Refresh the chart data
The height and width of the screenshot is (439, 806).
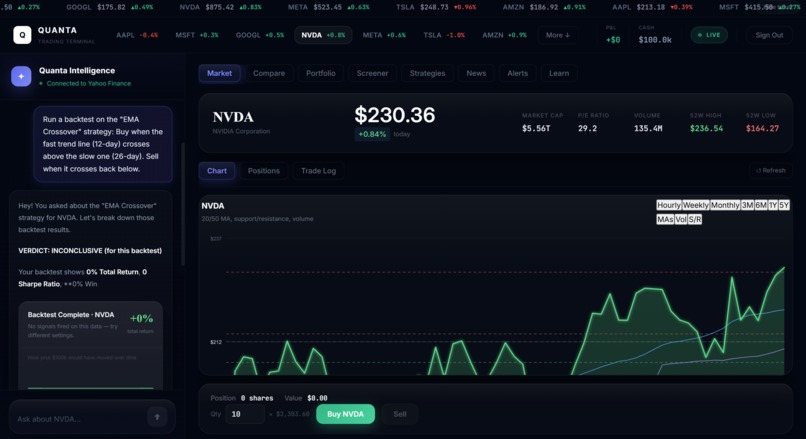pyautogui.click(x=771, y=170)
